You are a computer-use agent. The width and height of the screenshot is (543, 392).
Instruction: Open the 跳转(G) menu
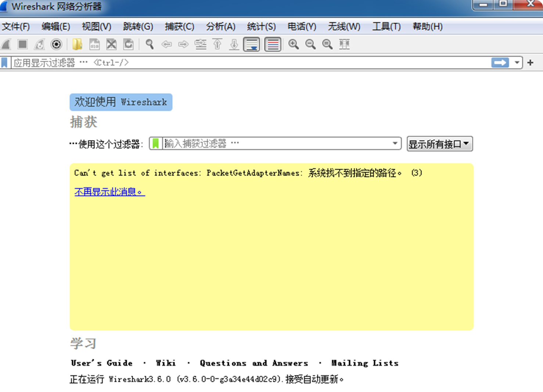click(138, 26)
